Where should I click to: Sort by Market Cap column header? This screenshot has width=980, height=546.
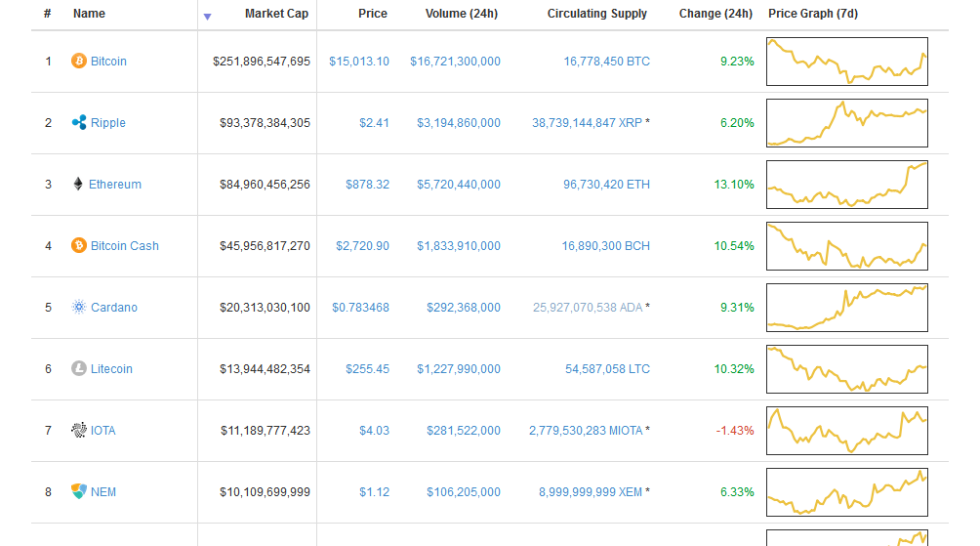pos(276,13)
